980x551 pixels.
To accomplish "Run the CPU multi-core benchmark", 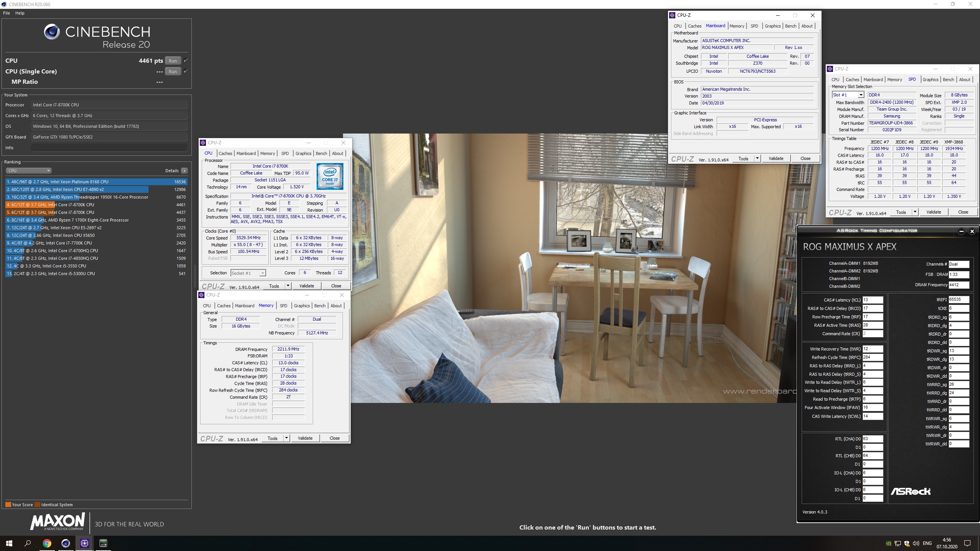I will tap(173, 60).
